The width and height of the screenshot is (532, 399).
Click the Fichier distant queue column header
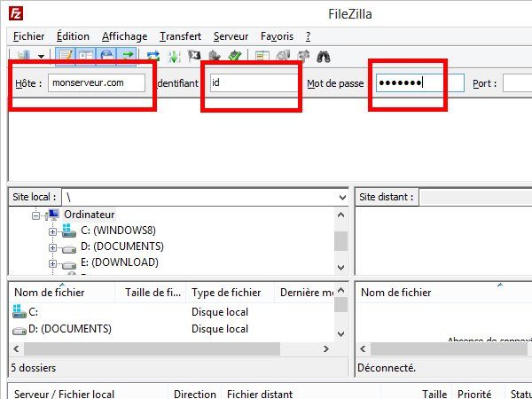click(x=301, y=393)
